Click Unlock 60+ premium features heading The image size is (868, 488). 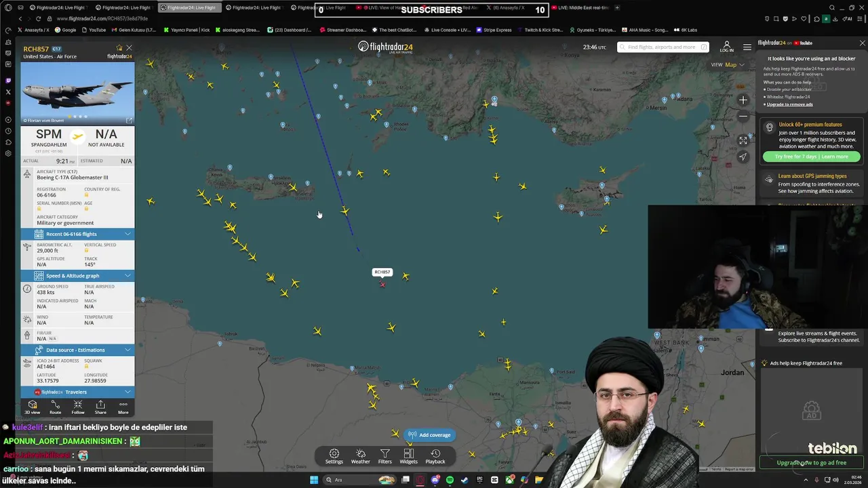pyautogui.click(x=810, y=125)
